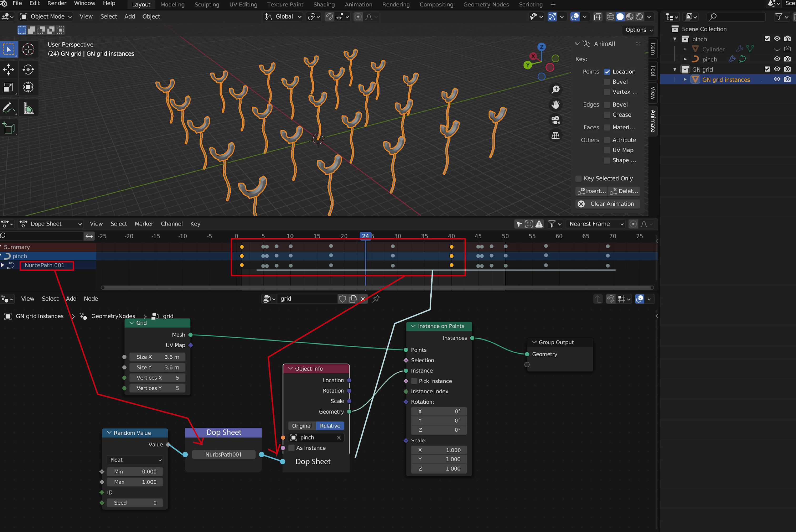Enable UV Map checkbox in AnimAll

(607, 150)
